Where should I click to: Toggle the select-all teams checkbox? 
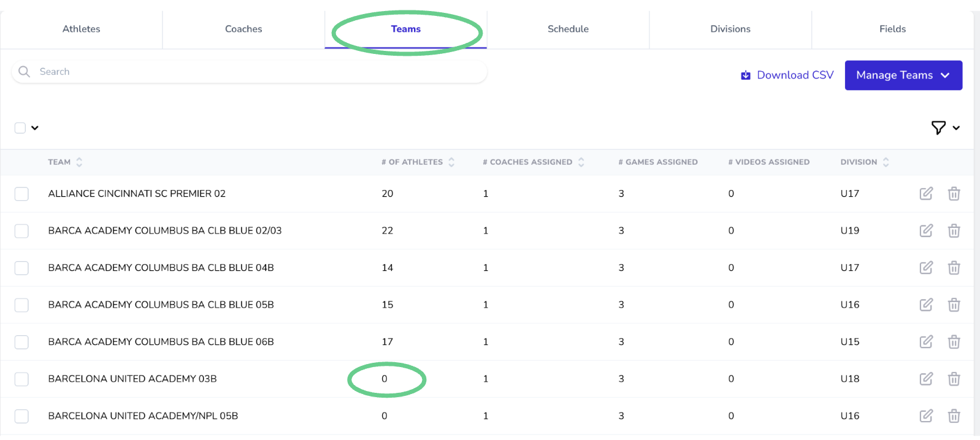point(20,128)
